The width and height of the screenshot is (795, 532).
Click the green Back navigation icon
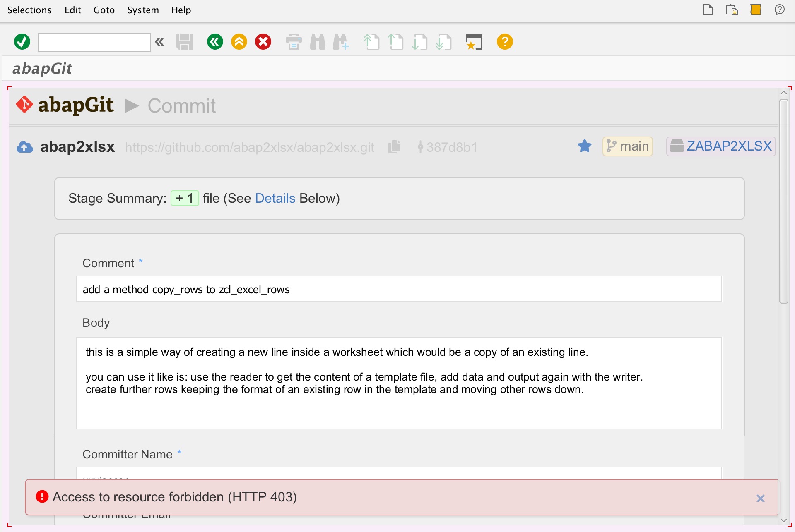tap(215, 41)
